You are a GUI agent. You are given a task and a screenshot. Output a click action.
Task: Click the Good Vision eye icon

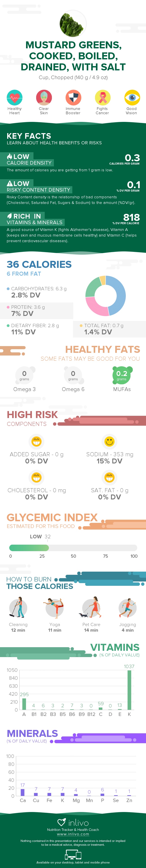pos(132,98)
